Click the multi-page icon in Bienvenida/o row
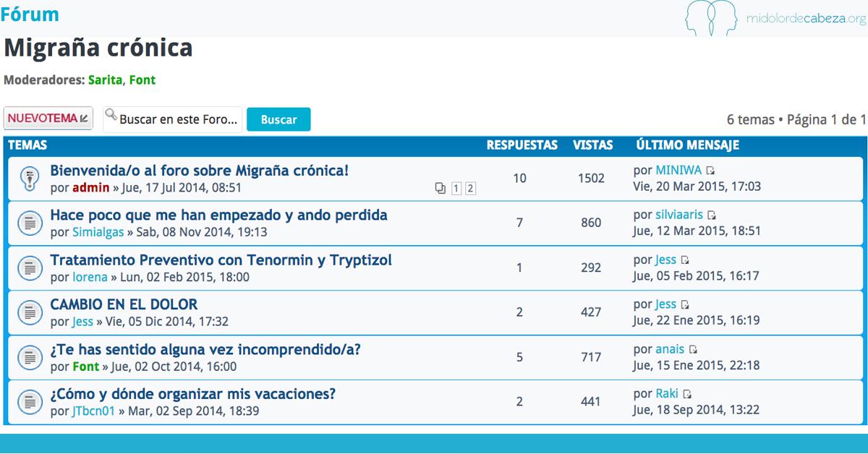The height and width of the screenshot is (454, 868). 440,189
